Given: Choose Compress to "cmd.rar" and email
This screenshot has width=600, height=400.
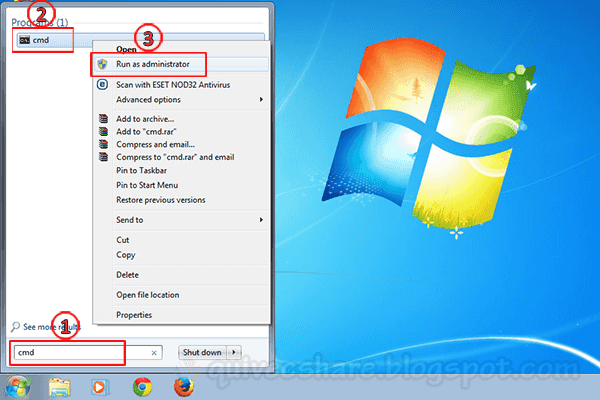Looking at the screenshot, I should (175, 157).
